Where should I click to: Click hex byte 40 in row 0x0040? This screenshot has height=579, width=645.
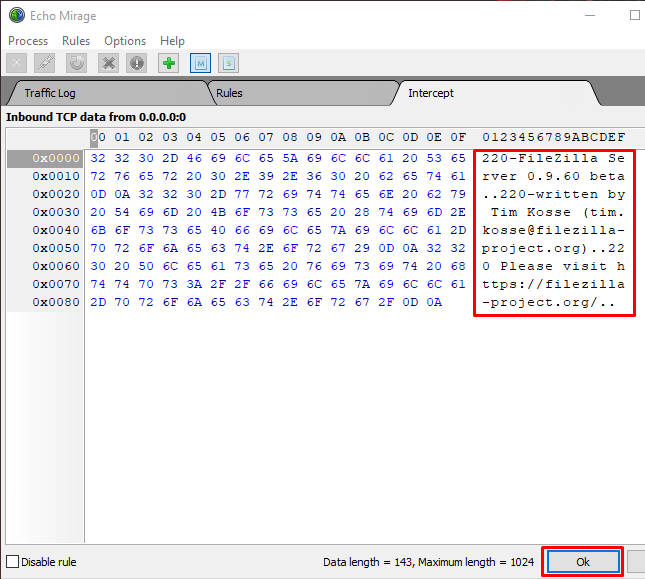coord(218,230)
